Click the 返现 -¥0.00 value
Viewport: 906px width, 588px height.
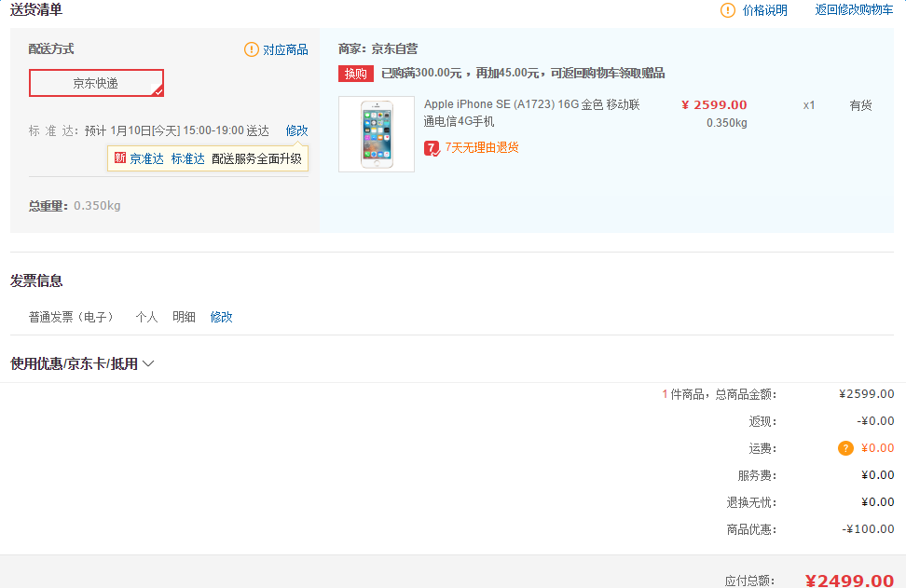point(875,421)
